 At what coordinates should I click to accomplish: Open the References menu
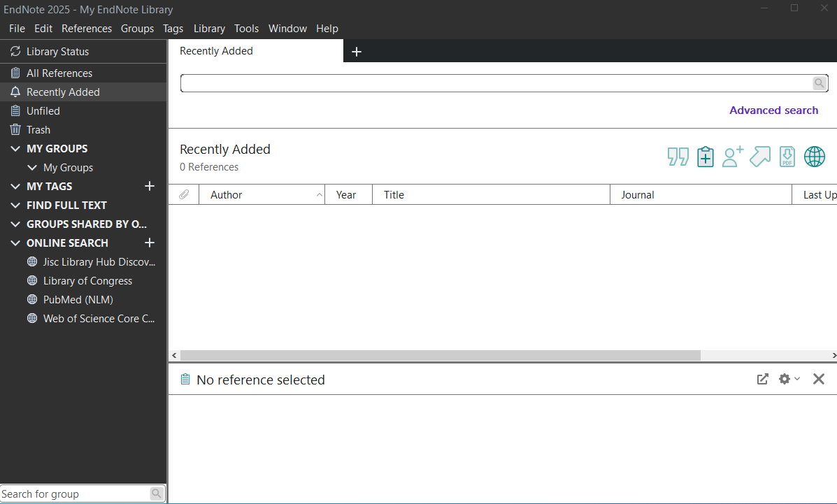87,29
